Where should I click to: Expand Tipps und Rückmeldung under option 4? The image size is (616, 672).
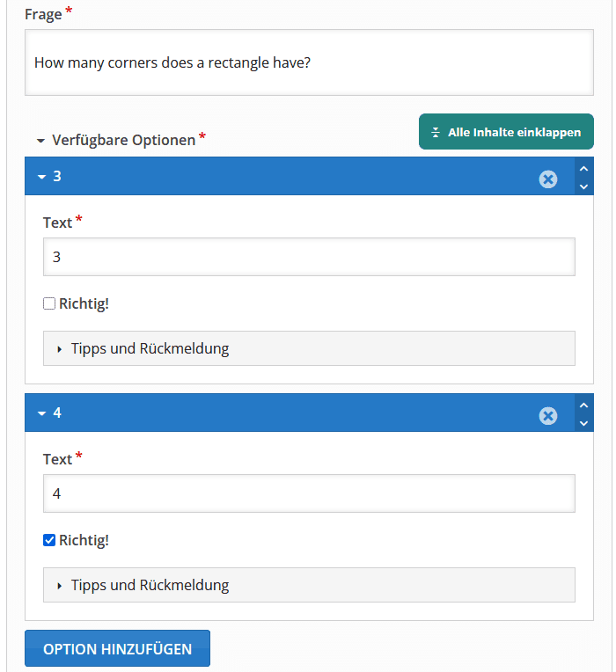pos(309,585)
